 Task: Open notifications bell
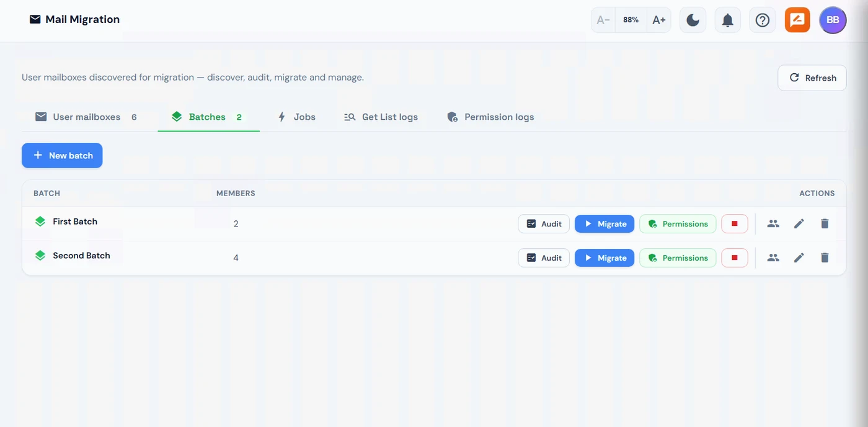click(x=728, y=20)
